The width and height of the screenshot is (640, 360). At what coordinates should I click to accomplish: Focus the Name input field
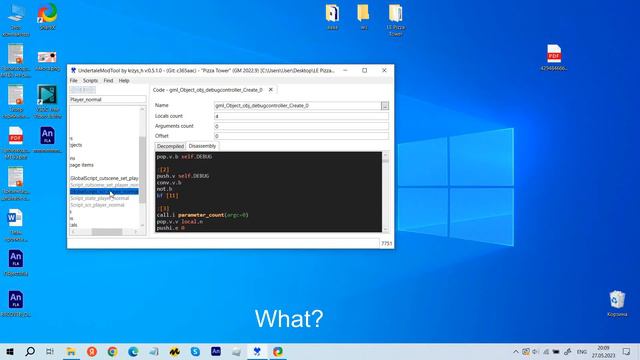click(298, 106)
